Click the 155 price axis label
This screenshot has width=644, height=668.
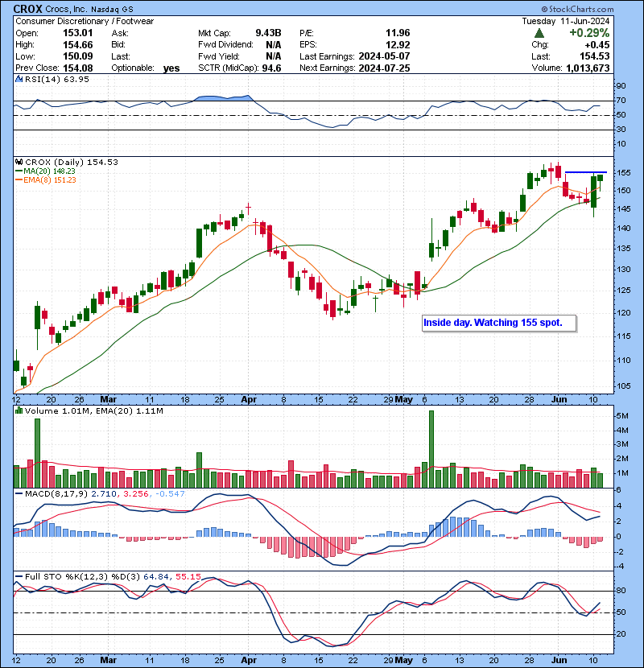tap(623, 173)
